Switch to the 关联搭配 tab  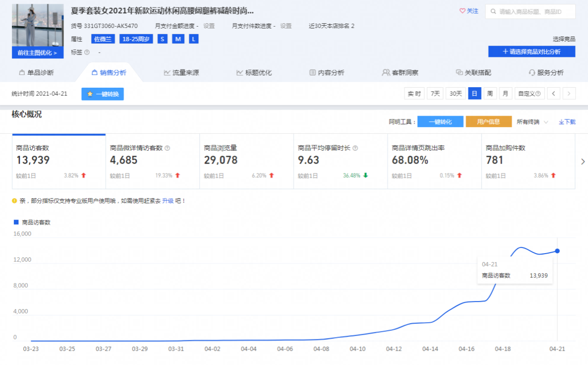[x=473, y=73]
